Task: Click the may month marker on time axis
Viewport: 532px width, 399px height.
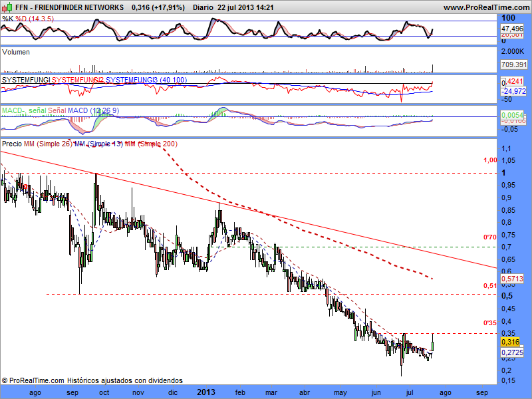Action: (340, 392)
